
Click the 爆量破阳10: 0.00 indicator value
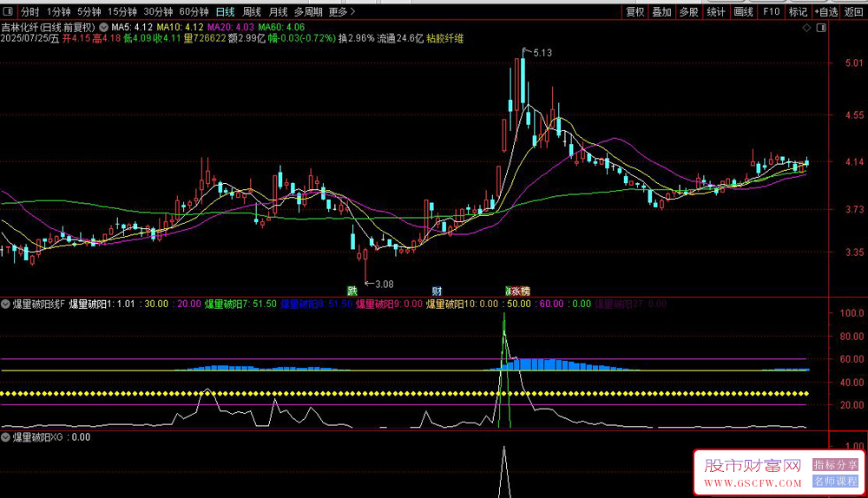(463, 304)
